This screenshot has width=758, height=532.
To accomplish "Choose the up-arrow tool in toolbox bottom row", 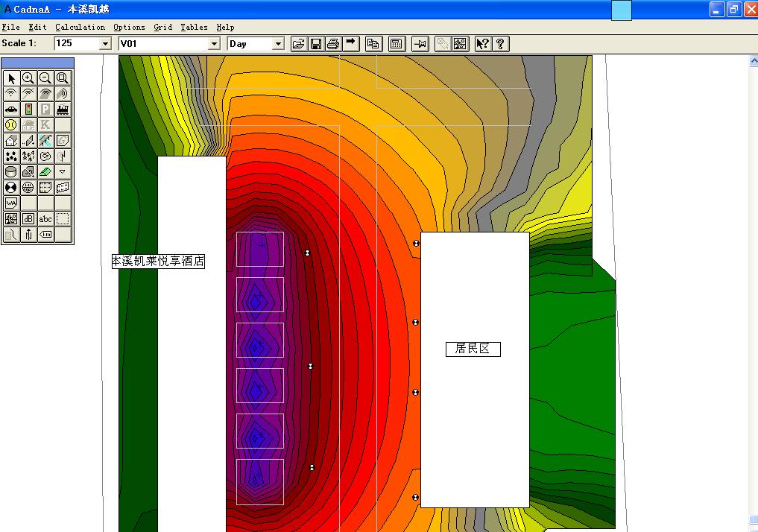I will (x=28, y=235).
